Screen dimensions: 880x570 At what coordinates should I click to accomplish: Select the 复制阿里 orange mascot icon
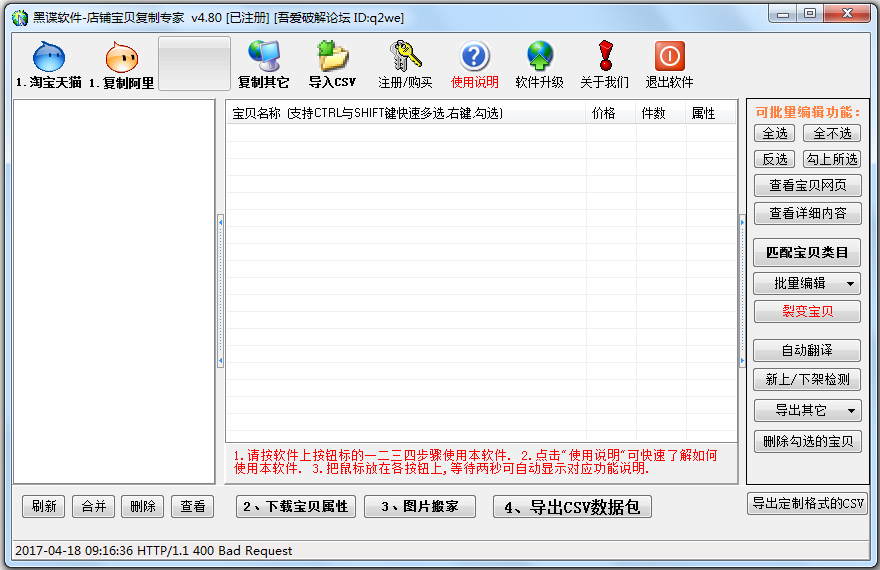pyautogui.click(x=121, y=58)
